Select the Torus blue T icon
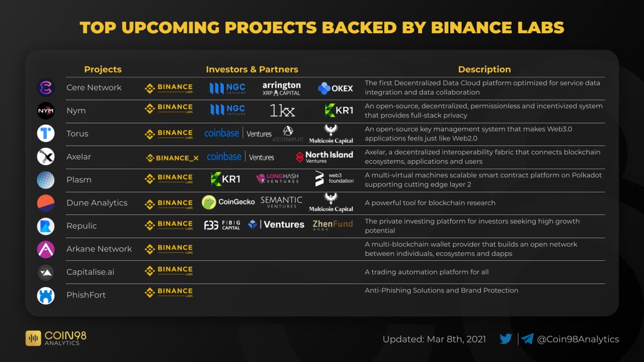 [46, 133]
